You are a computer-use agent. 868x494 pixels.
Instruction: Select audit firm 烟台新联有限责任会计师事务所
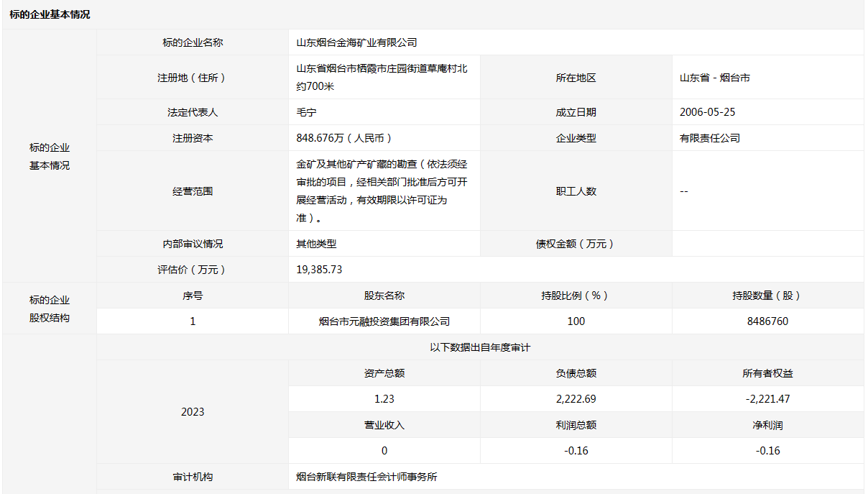click(x=366, y=477)
